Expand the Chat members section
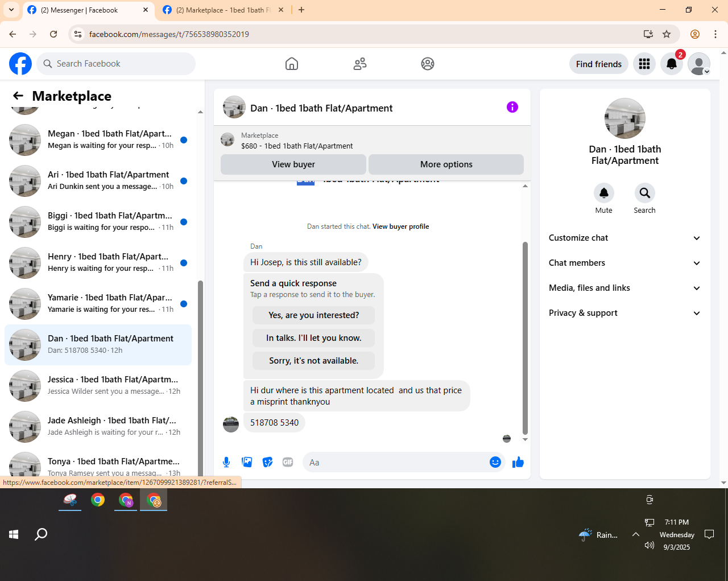The height and width of the screenshot is (581, 728). click(624, 263)
